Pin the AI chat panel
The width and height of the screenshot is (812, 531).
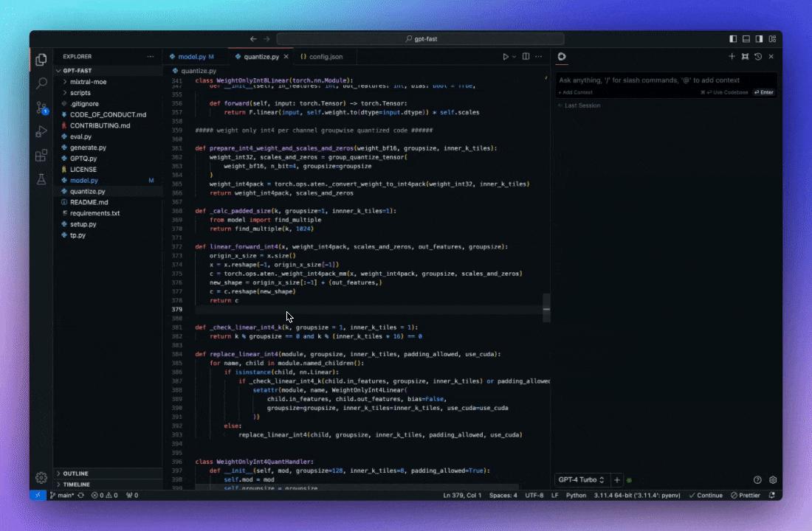(x=745, y=56)
